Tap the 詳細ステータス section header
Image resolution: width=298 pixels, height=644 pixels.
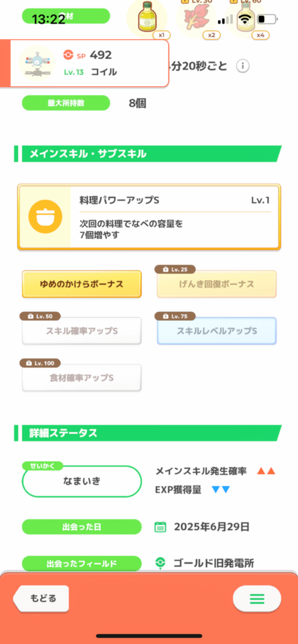click(x=148, y=433)
